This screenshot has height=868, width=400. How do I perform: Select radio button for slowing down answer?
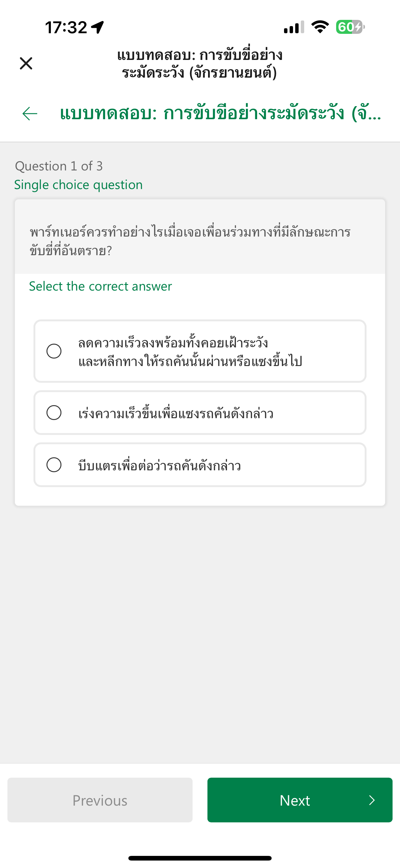point(54,351)
